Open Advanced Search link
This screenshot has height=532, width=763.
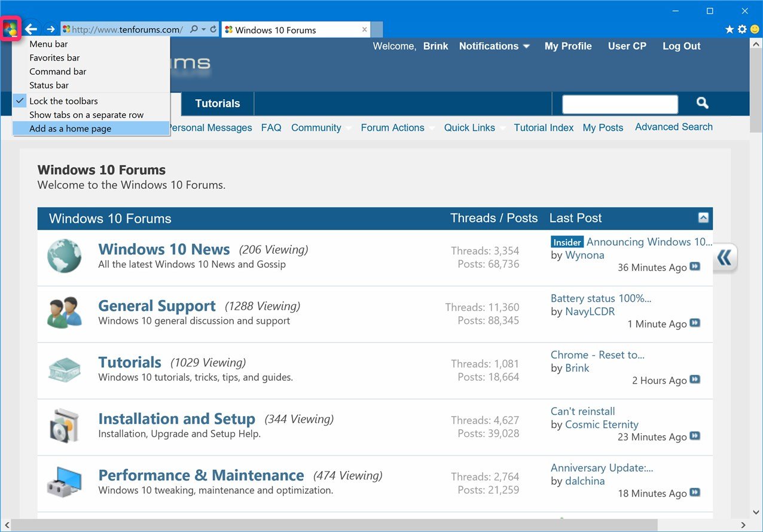click(674, 127)
